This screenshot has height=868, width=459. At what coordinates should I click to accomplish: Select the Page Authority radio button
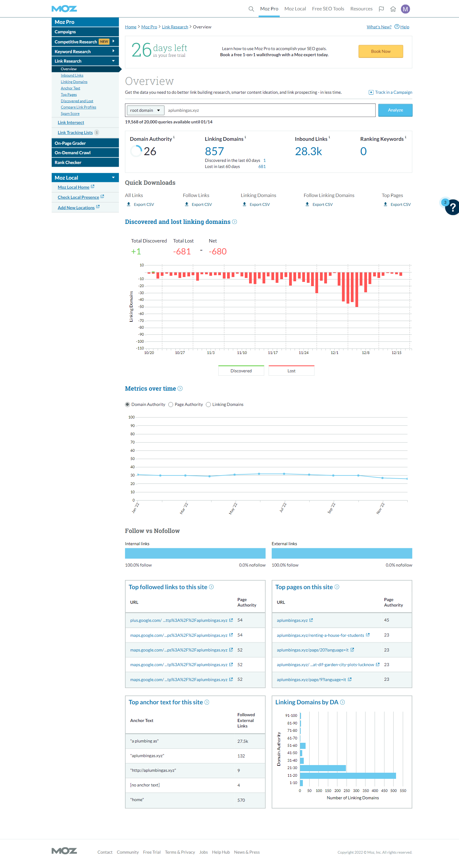tap(171, 404)
